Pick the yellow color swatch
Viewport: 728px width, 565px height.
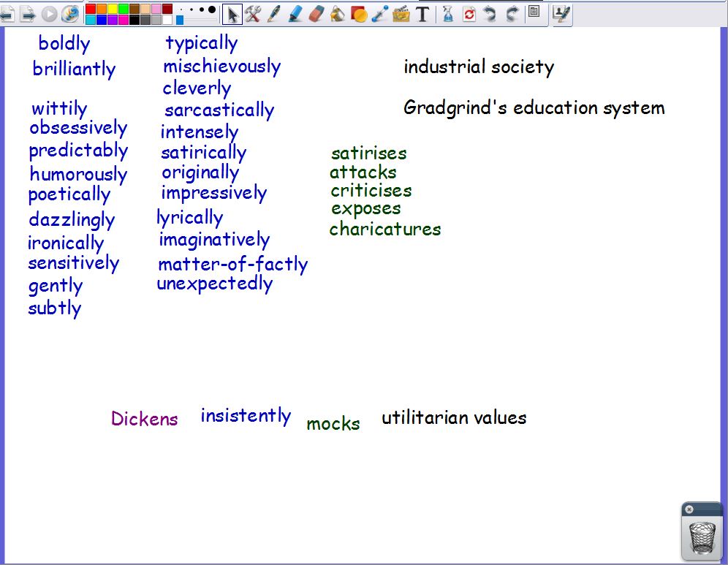point(113,9)
